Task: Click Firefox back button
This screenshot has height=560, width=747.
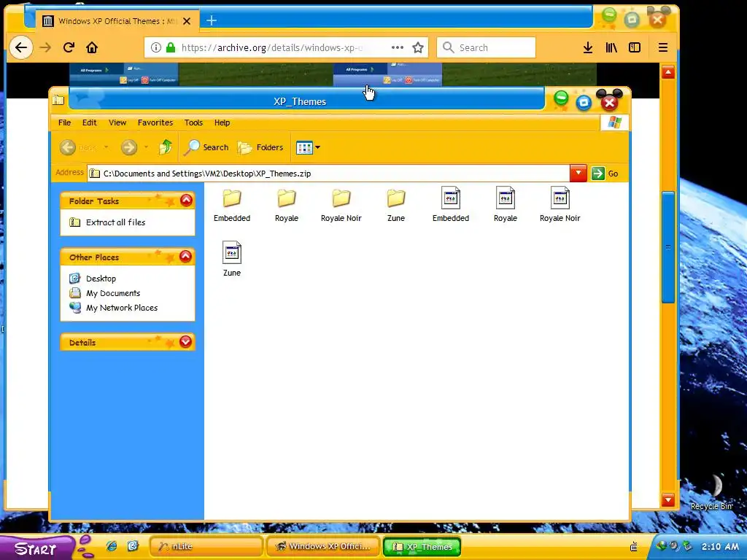Action: (21, 47)
